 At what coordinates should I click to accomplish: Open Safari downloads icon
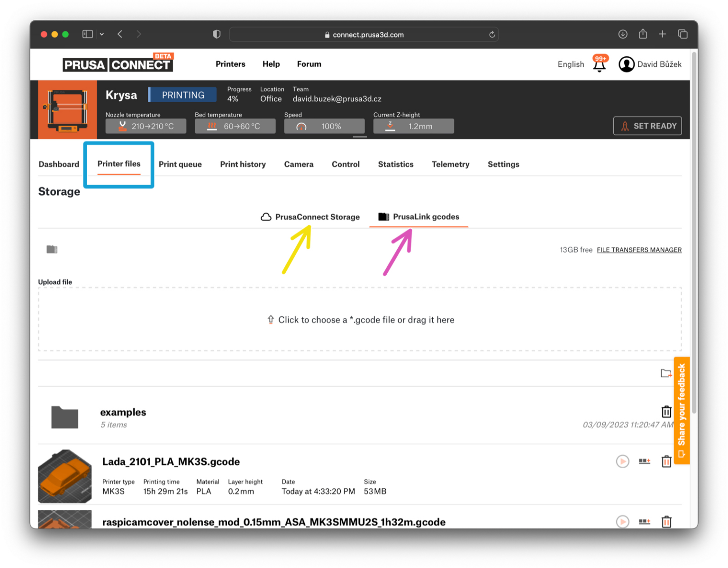tap(623, 34)
